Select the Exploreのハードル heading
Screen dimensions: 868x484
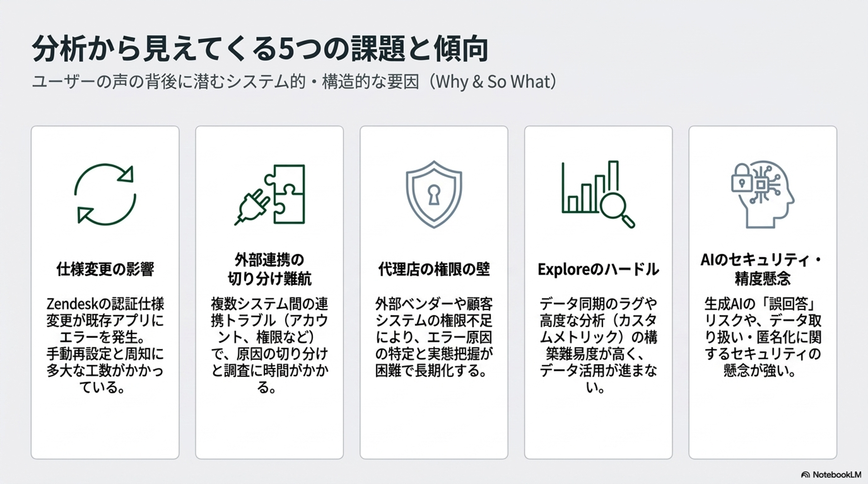point(598,269)
